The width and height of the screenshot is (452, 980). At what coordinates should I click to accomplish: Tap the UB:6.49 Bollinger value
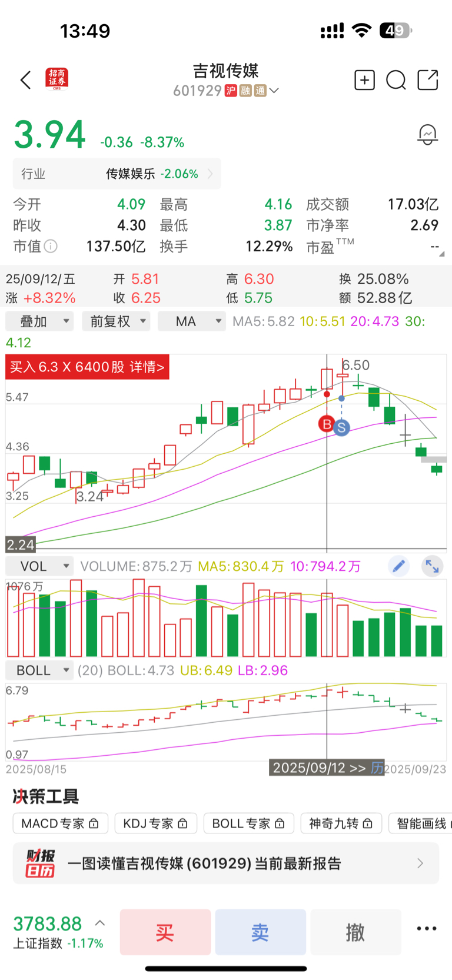point(206,670)
